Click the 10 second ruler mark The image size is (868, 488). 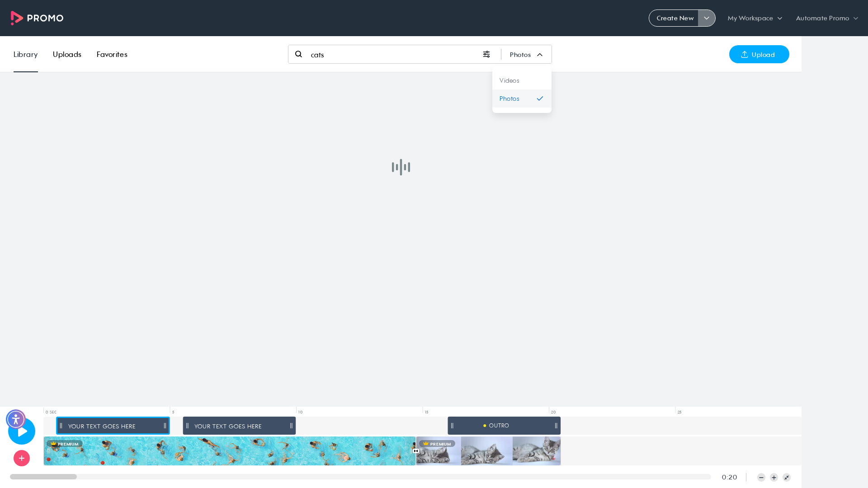point(300,412)
